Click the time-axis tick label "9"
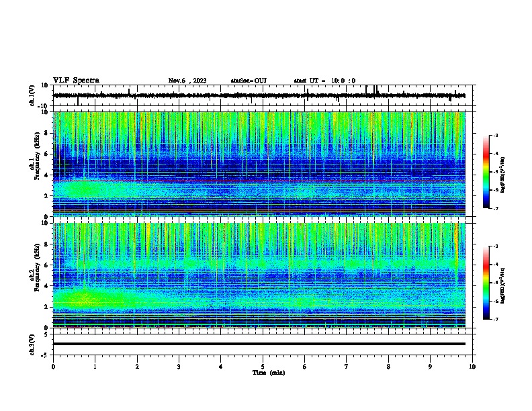 click(x=430, y=367)
